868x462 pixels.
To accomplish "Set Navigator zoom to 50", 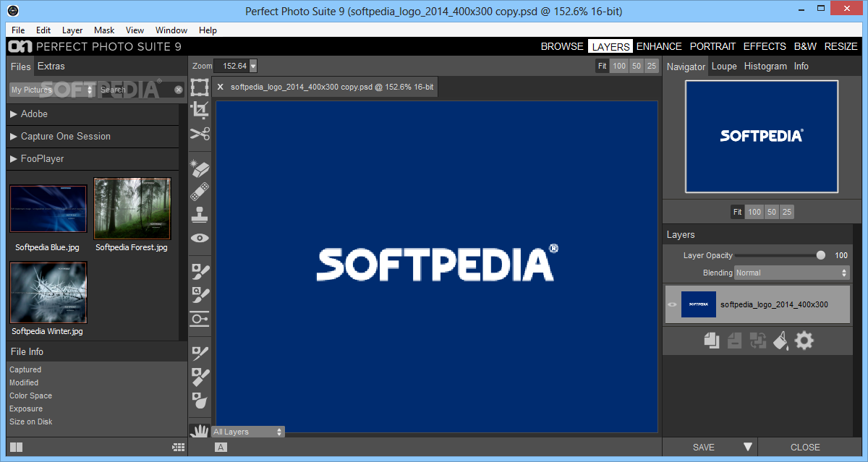I will click(x=772, y=212).
